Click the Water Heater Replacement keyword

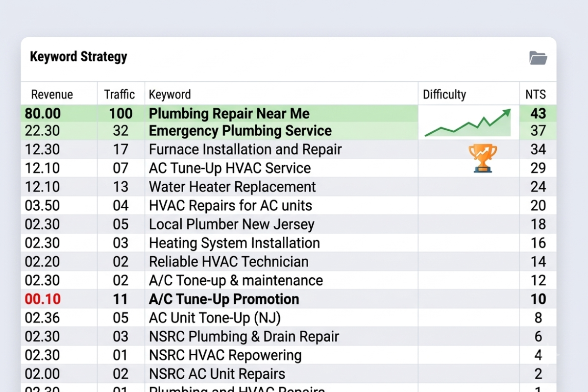pos(232,187)
